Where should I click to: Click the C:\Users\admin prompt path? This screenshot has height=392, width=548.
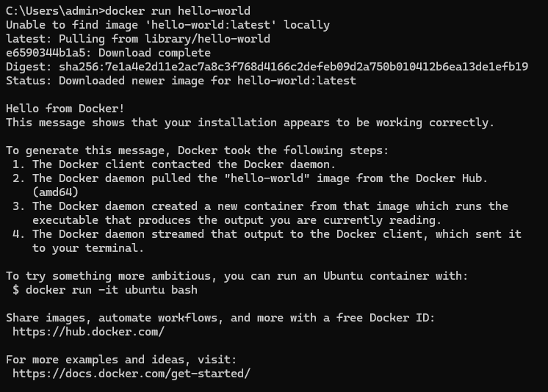point(51,11)
